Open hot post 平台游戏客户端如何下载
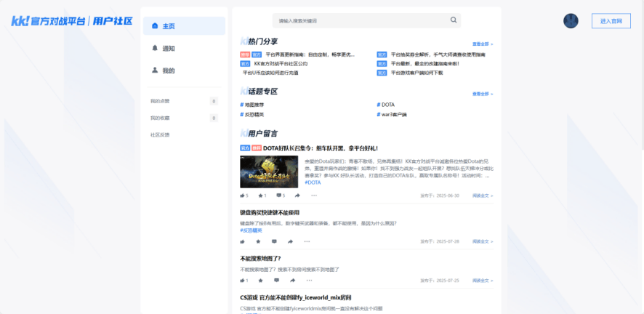The image size is (644, 314). [x=417, y=73]
